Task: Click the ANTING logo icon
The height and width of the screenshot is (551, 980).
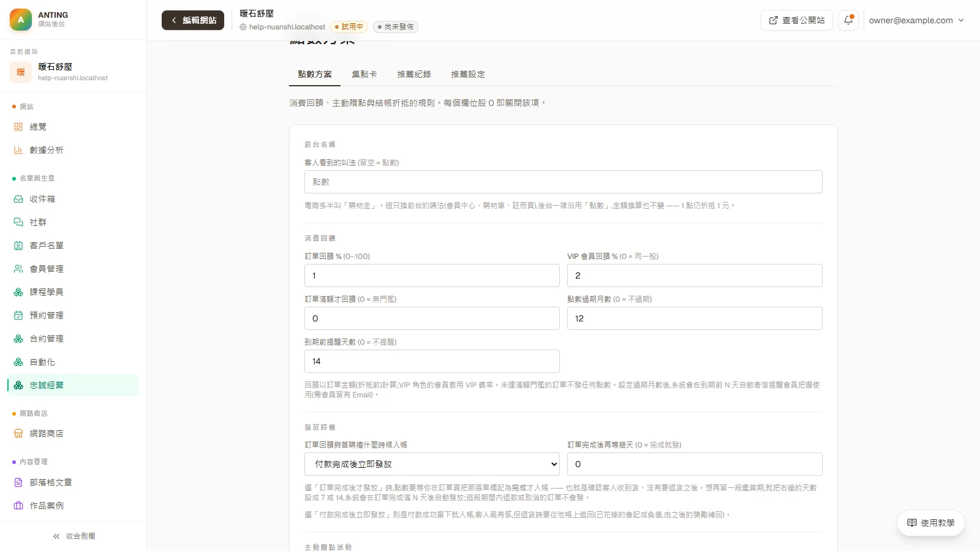Action: pyautogui.click(x=21, y=20)
